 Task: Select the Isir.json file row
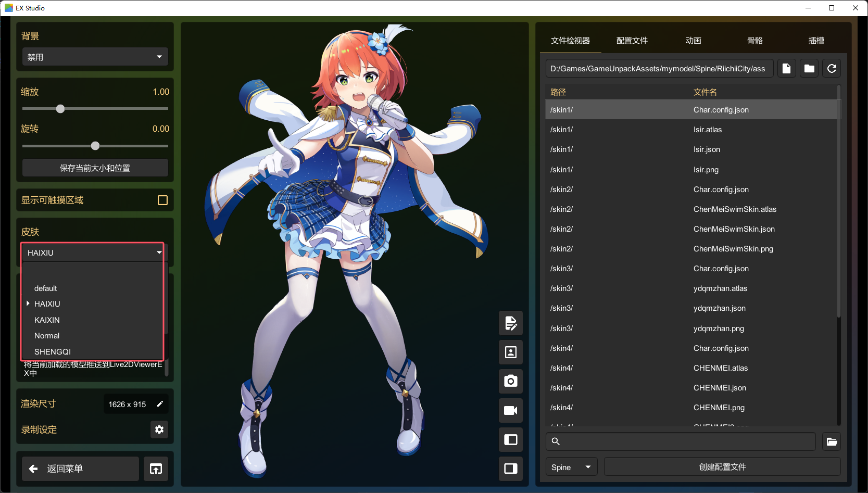[x=690, y=149]
